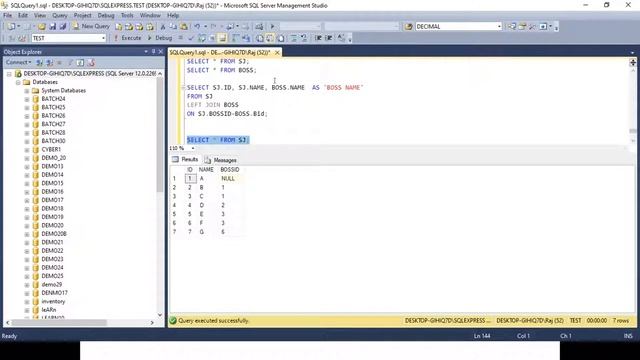Click the Debug button
The image size is (640, 360).
tap(160, 38)
